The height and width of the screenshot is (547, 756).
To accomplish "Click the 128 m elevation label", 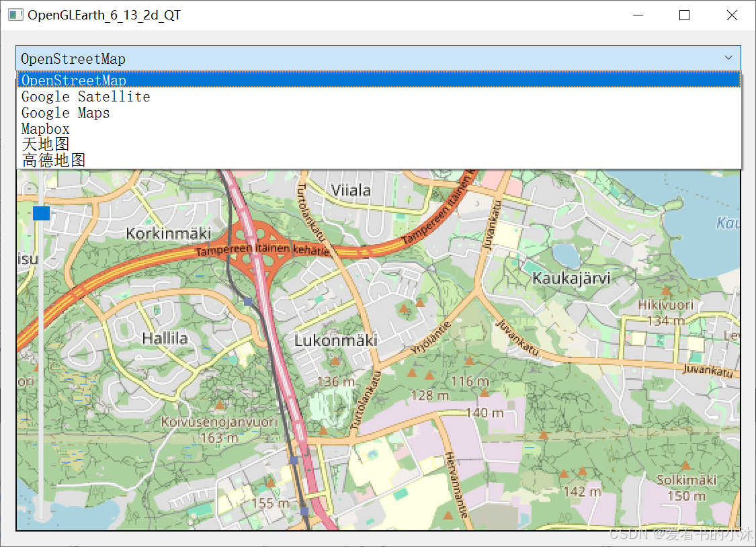I will point(430,396).
